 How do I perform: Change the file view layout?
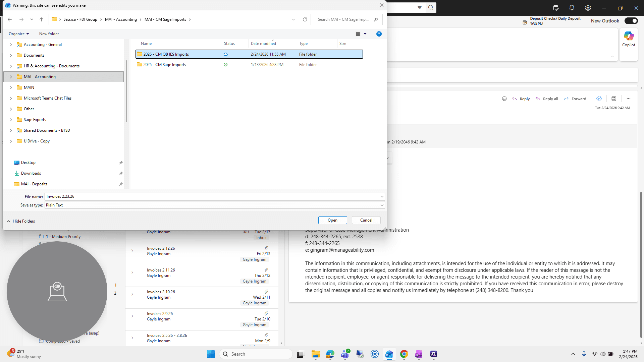[x=358, y=34]
